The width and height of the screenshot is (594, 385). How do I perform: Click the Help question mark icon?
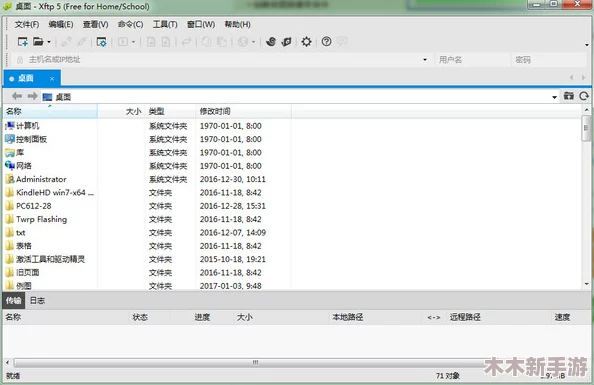point(326,42)
